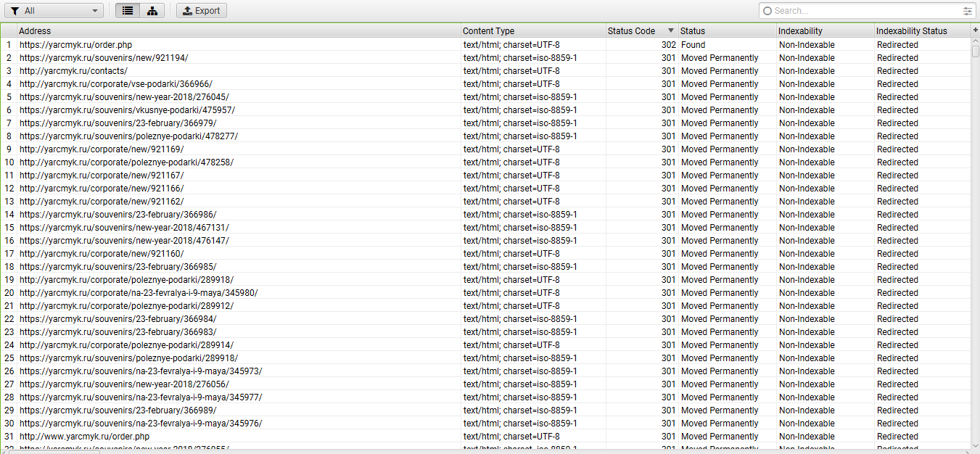Sort by the Status column header
This screenshot has width=980, height=454.
point(727,31)
